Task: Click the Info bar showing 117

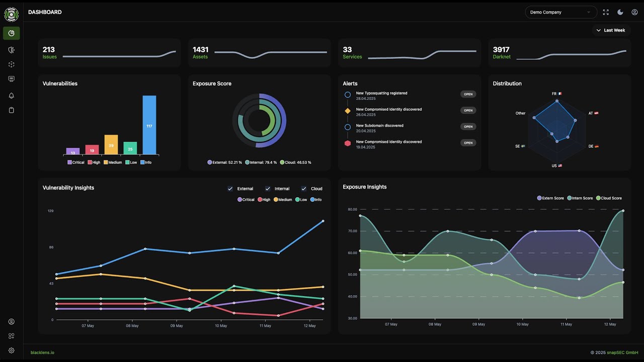Action: [x=149, y=125]
